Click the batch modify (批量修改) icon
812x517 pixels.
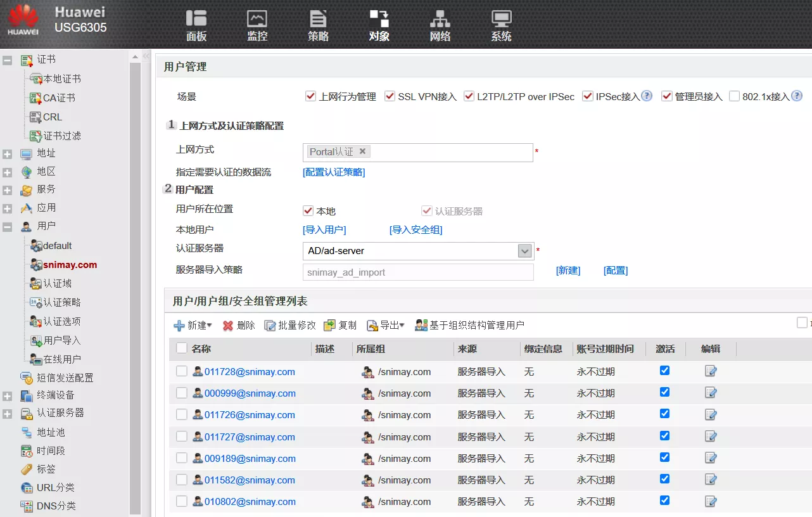[x=270, y=326]
